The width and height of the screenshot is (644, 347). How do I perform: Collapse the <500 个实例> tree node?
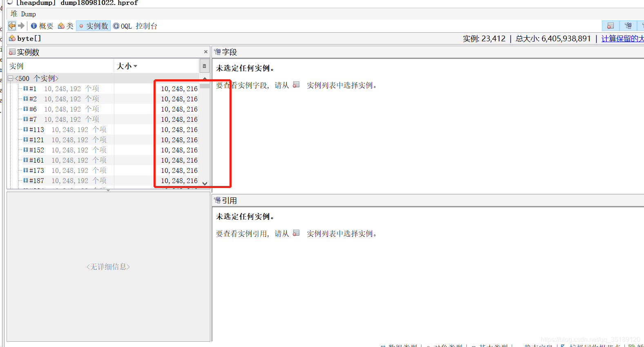[11, 78]
